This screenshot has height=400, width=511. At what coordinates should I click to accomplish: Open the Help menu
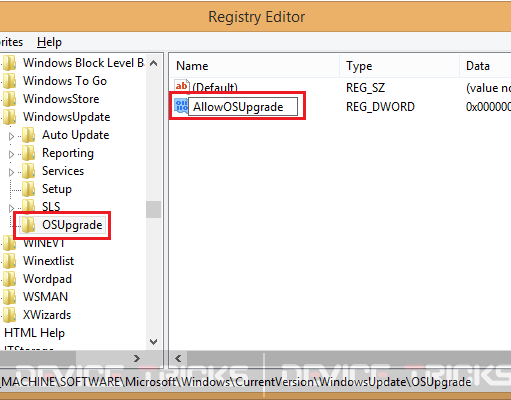click(49, 42)
